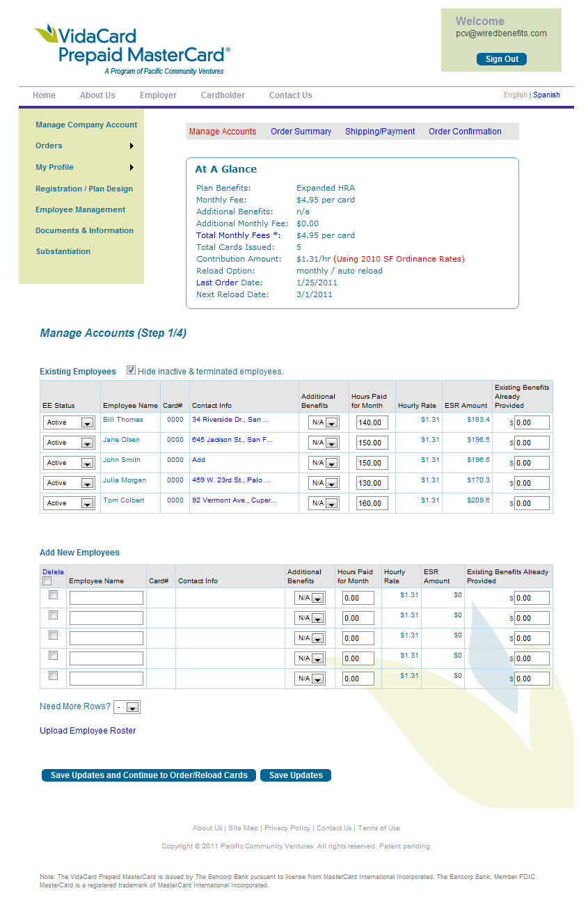Image resolution: width=588 pixels, height=902 pixels.
Task: Click the Upload Employee Roster link
Action: pyautogui.click(x=88, y=731)
